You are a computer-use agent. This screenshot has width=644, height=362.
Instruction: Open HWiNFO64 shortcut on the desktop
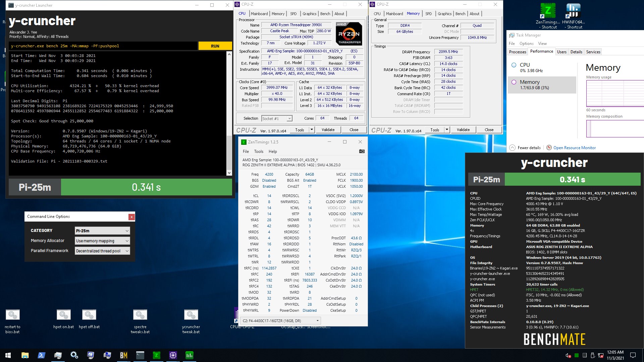pyautogui.click(x=574, y=16)
